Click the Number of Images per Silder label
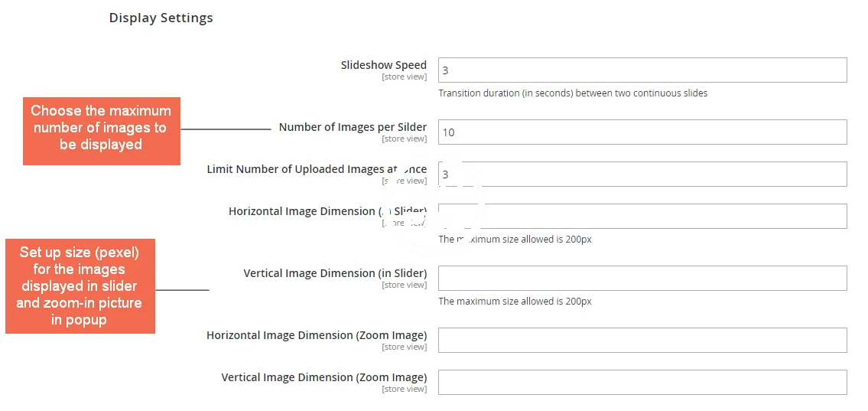This screenshot has width=868, height=411. tap(353, 127)
